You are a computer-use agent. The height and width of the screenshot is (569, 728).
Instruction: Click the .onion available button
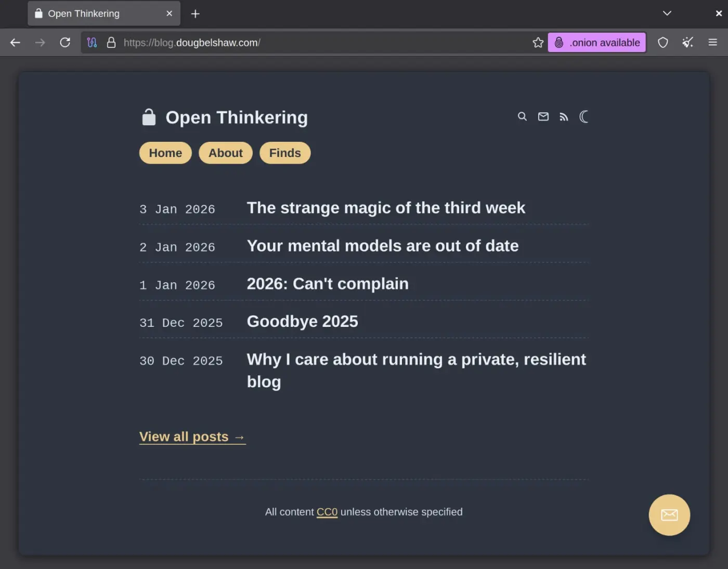click(x=597, y=43)
